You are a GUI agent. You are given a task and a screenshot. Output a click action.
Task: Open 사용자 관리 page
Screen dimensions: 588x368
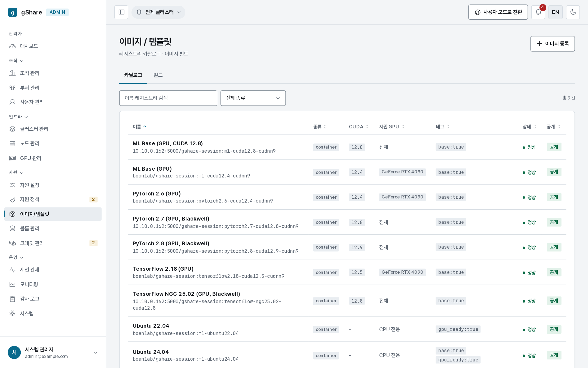53,102
